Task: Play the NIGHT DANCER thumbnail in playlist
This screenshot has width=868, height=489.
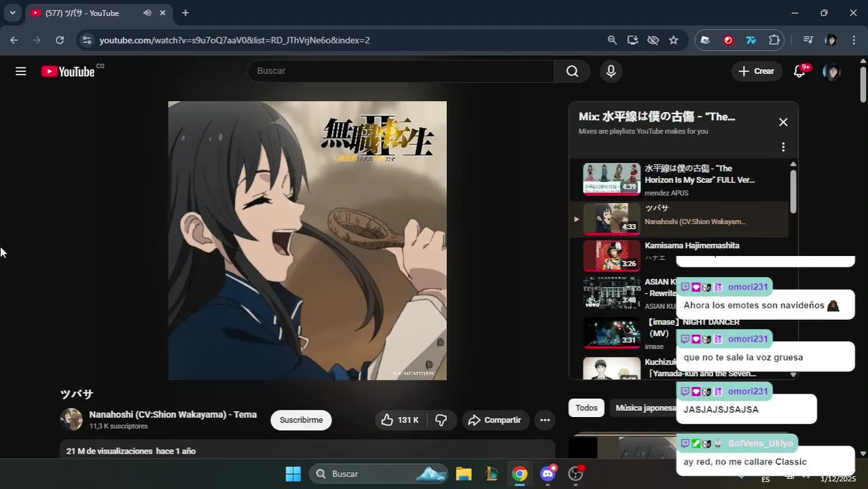Action: click(x=611, y=333)
